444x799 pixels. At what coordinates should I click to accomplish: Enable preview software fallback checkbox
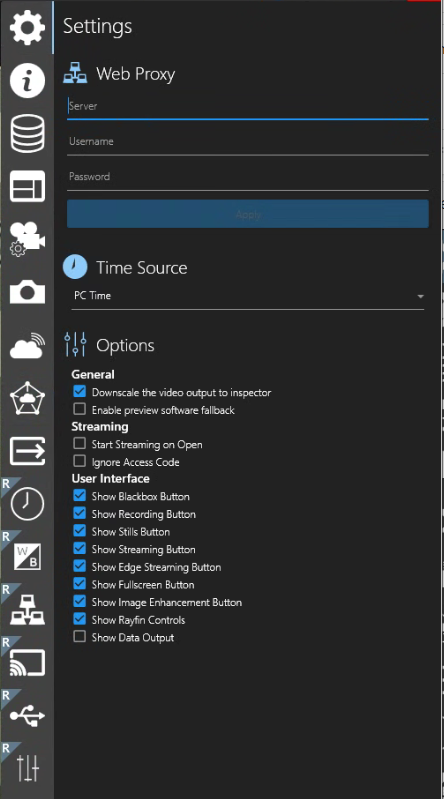[x=79, y=409]
